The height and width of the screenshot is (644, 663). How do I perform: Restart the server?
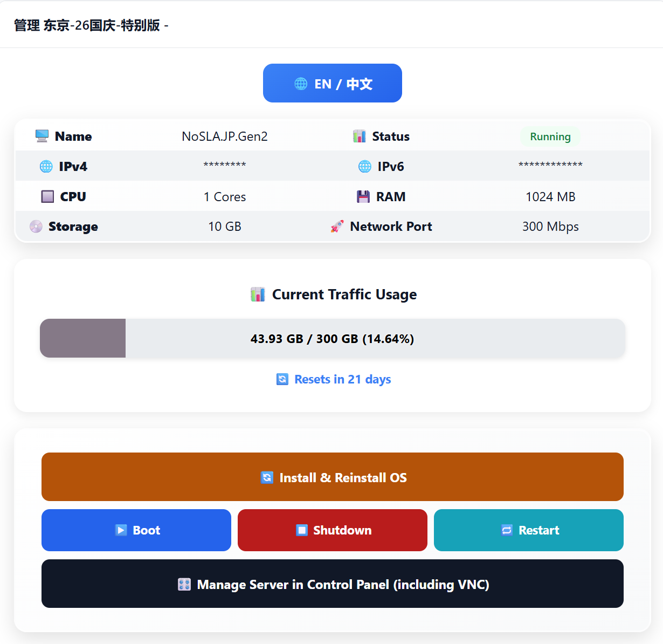click(529, 530)
